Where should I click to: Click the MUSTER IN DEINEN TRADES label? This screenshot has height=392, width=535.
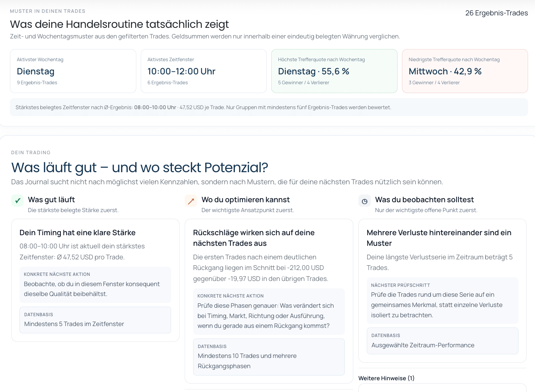[48, 11]
